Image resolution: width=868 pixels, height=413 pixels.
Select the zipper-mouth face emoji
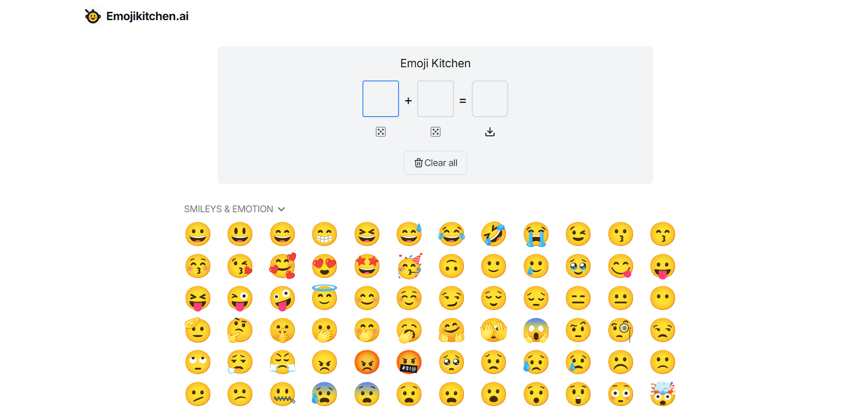(x=282, y=394)
